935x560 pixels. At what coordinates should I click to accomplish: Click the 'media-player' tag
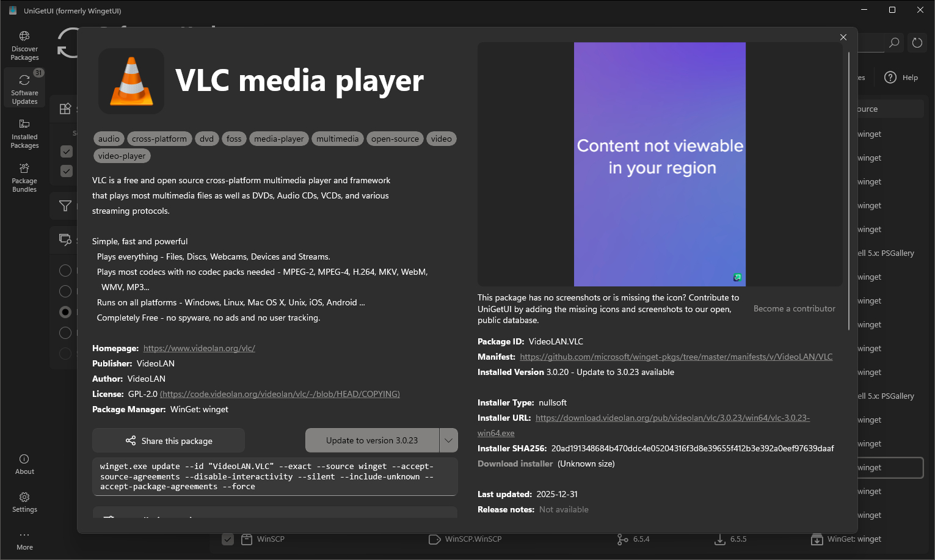pyautogui.click(x=279, y=139)
